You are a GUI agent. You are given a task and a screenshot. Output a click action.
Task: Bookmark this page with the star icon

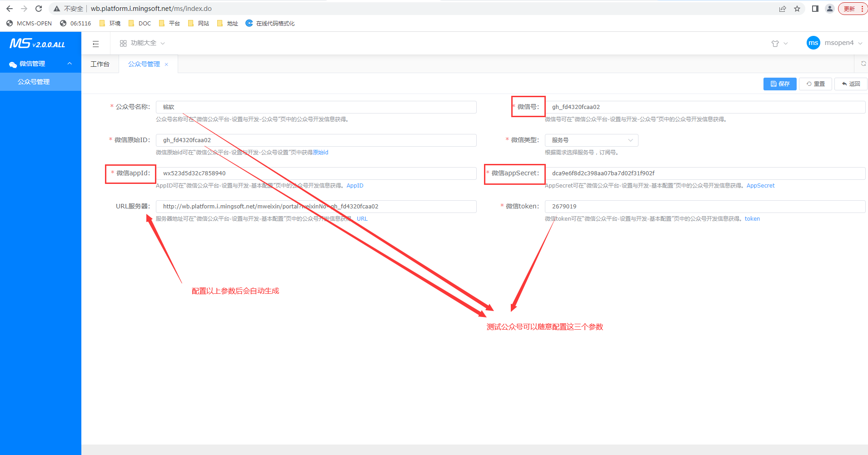(797, 9)
